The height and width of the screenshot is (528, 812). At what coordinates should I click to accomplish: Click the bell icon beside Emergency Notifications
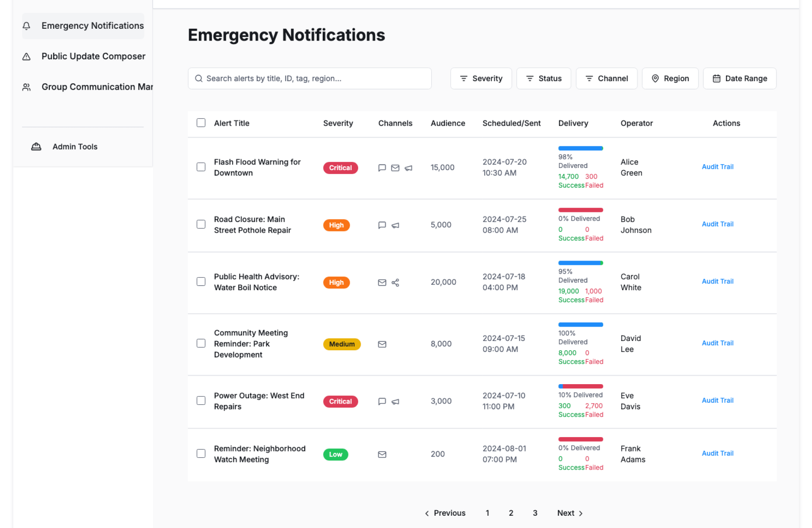[x=26, y=26]
